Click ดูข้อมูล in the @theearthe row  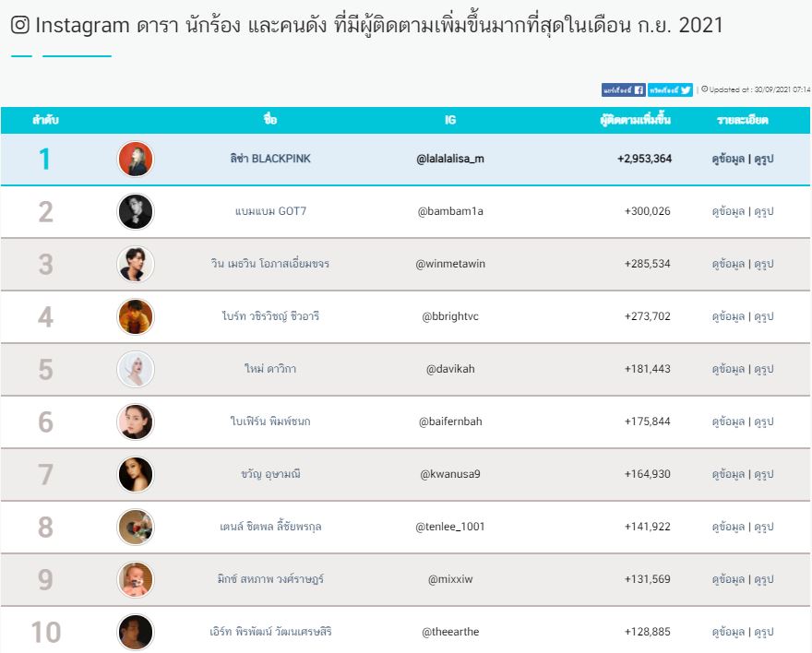coord(728,632)
